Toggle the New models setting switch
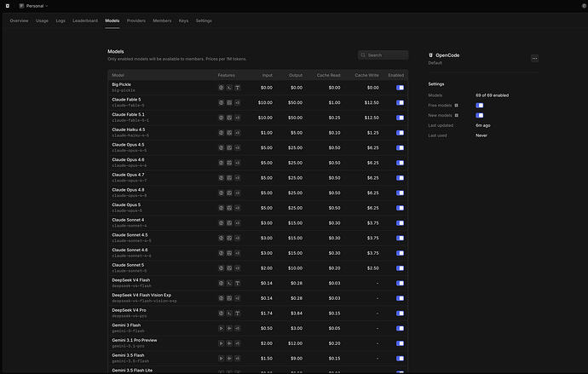 [480, 115]
